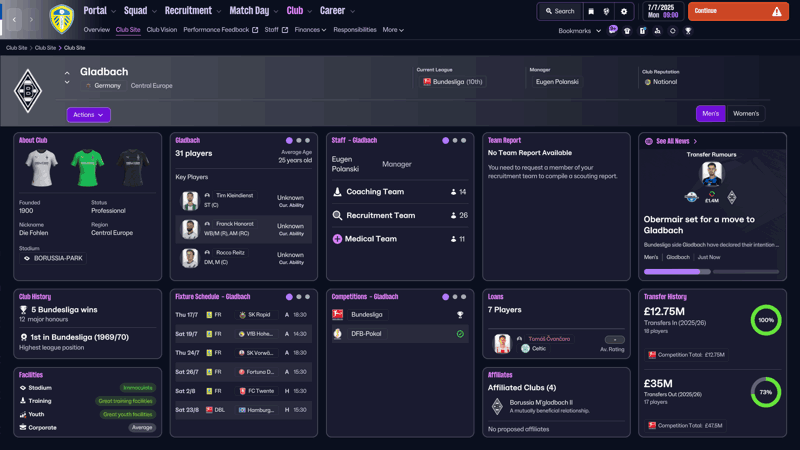Image resolution: width=800 pixels, height=450 pixels.
Task: Select second page dot in Staff card
Action: pos(455,140)
